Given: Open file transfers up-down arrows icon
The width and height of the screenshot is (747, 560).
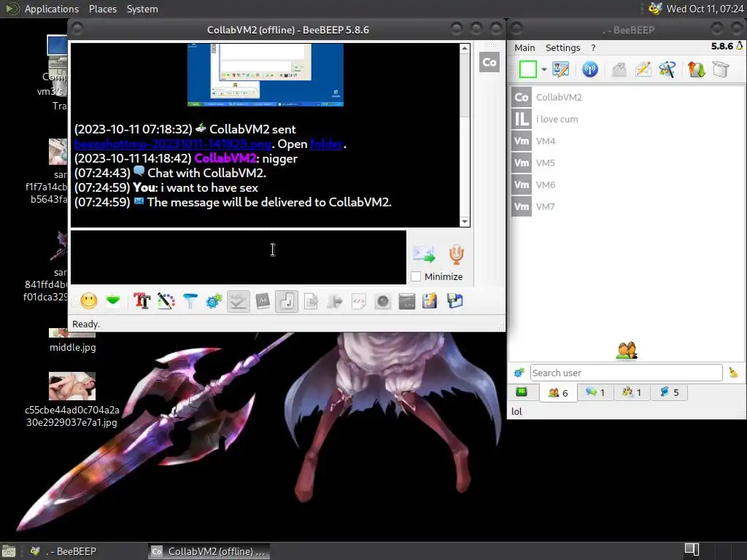Looking at the screenshot, I should tap(696, 69).
